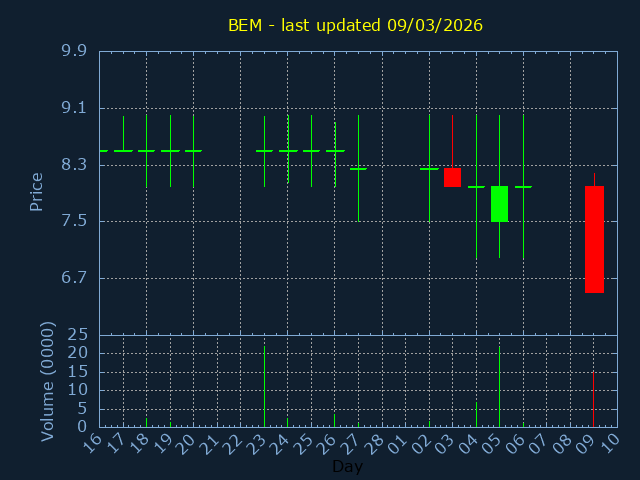Select the 8.3 price tick label

click(x=73, y=164)
